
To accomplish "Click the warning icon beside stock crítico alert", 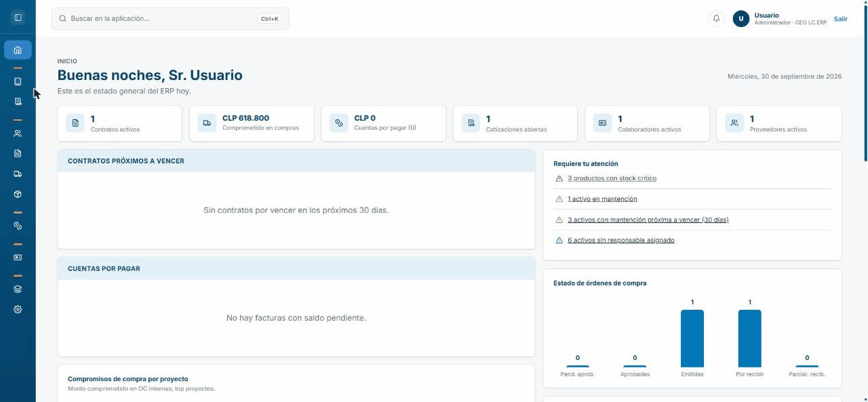I will pyautogui.click(x=559, y=178).
